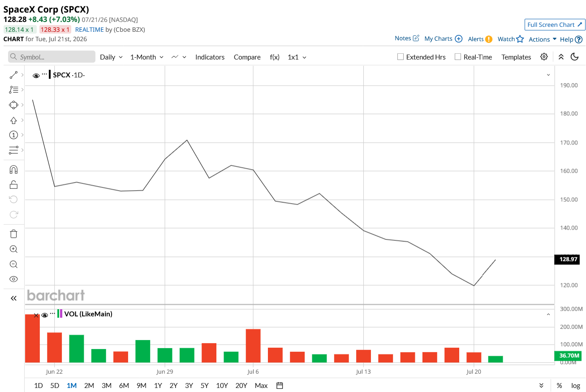Open Alerts warning icon
The image size is (586, 392).
click(489, 39)
